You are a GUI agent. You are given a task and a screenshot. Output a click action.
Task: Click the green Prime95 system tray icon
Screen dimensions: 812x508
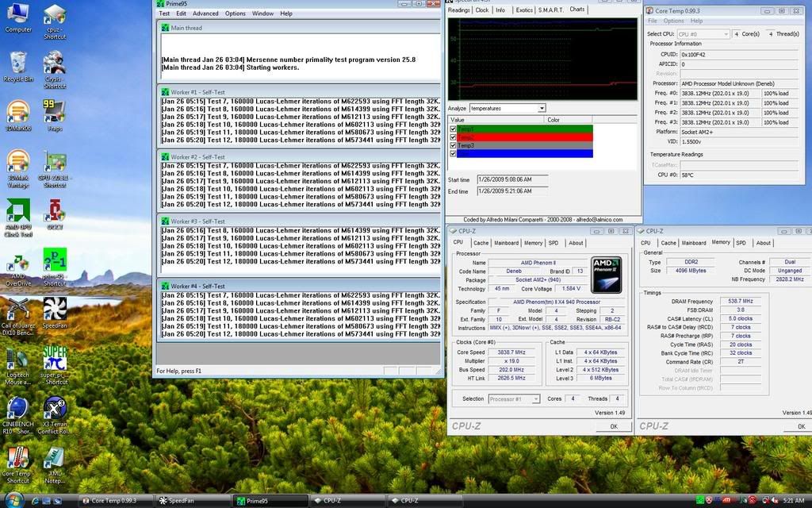coord(700,500)
